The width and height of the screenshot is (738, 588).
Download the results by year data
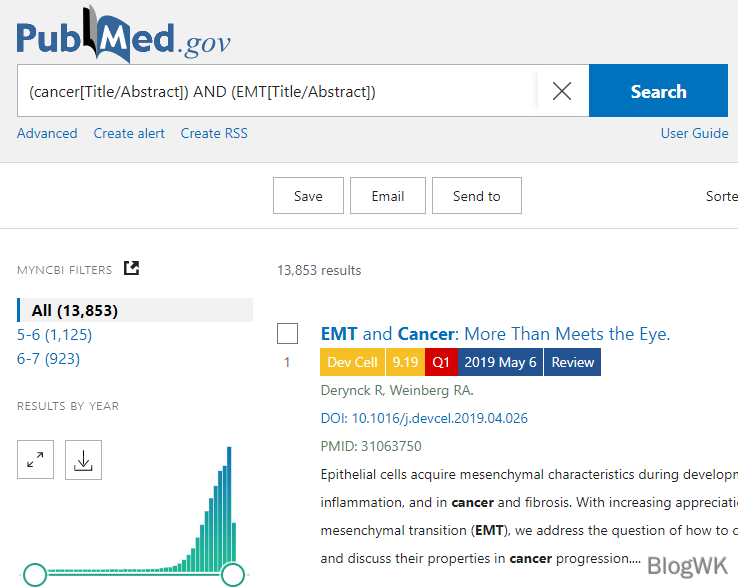tap(83, 460)
